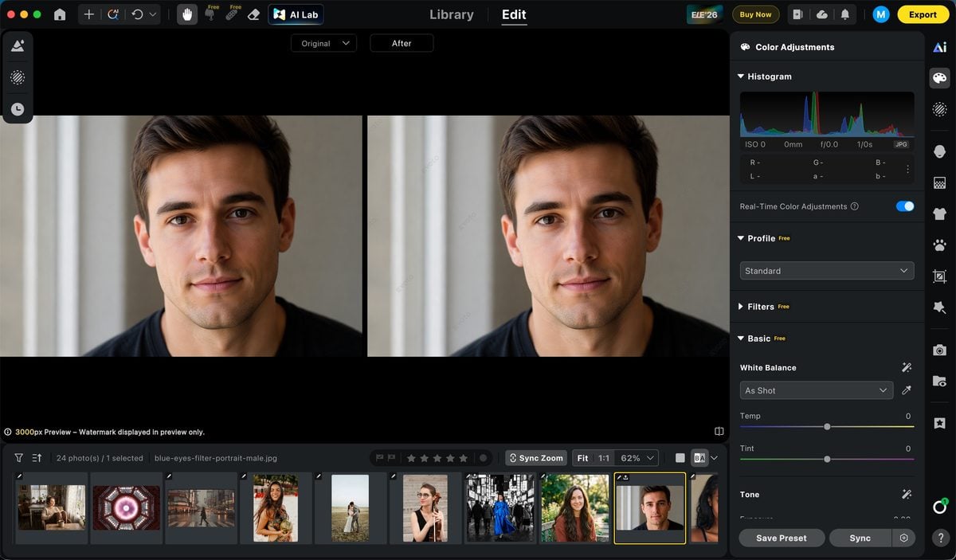This screenshot has height=560, width=956.
Task: Toggle the split view icon below preview
Action: click(719, 432)
